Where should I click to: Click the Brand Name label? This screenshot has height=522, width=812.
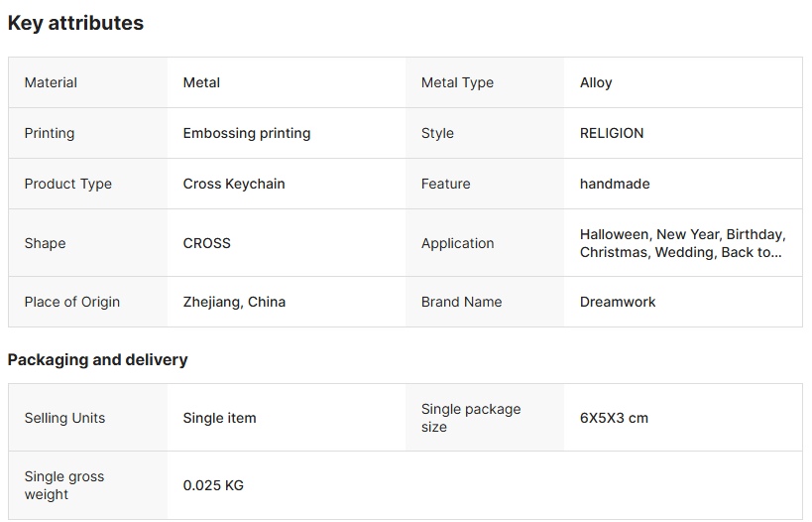461,302
